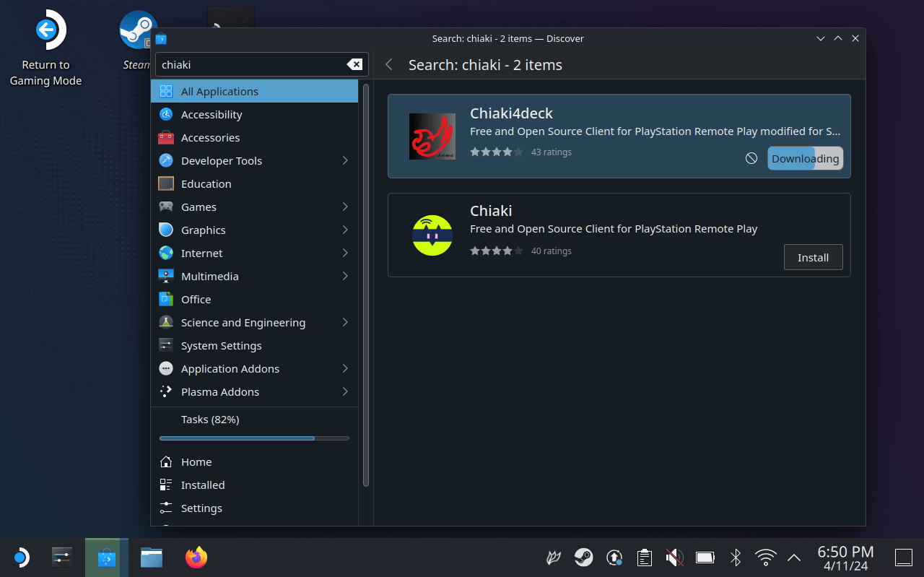This screenshot has width=924, height=577.
Task: Expand the Games category
Action: 345,207
